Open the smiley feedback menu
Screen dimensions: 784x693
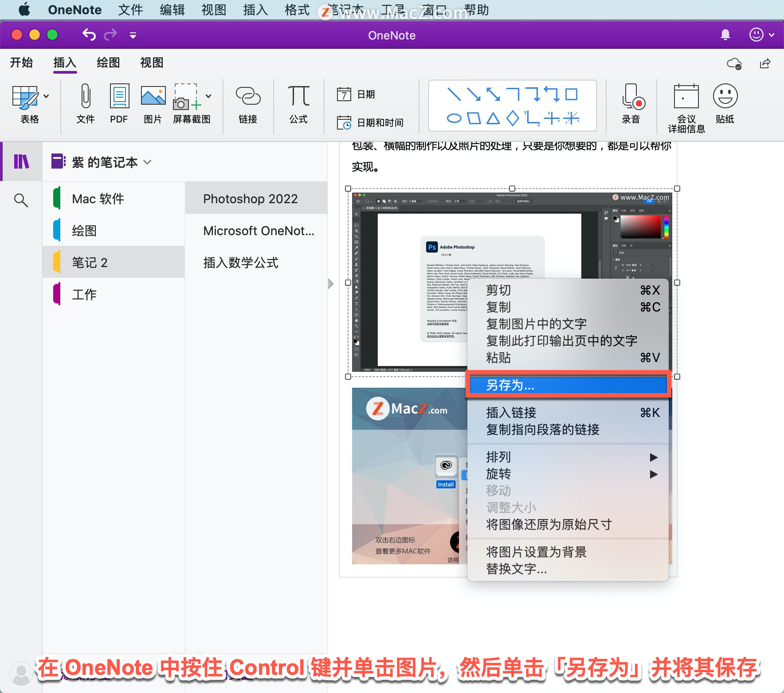[x=761, y=34]
